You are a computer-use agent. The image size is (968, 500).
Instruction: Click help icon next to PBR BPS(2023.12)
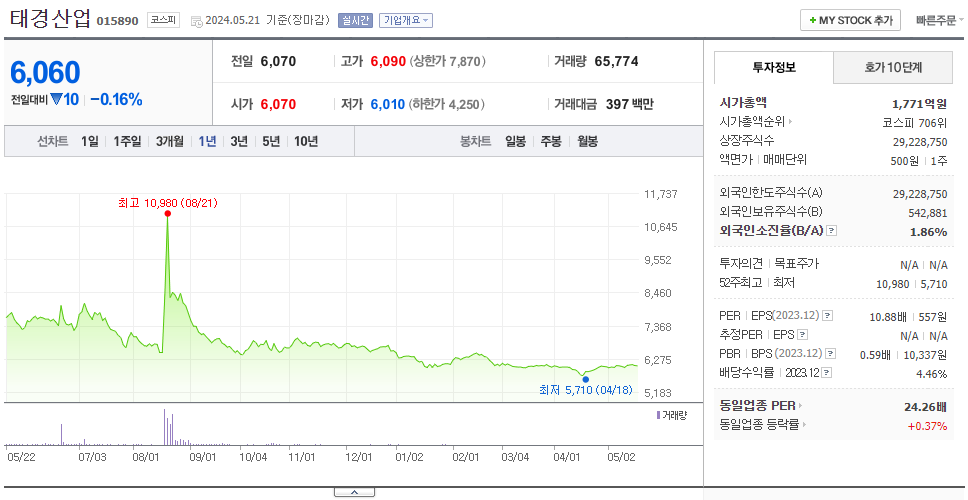click(831, 354)
